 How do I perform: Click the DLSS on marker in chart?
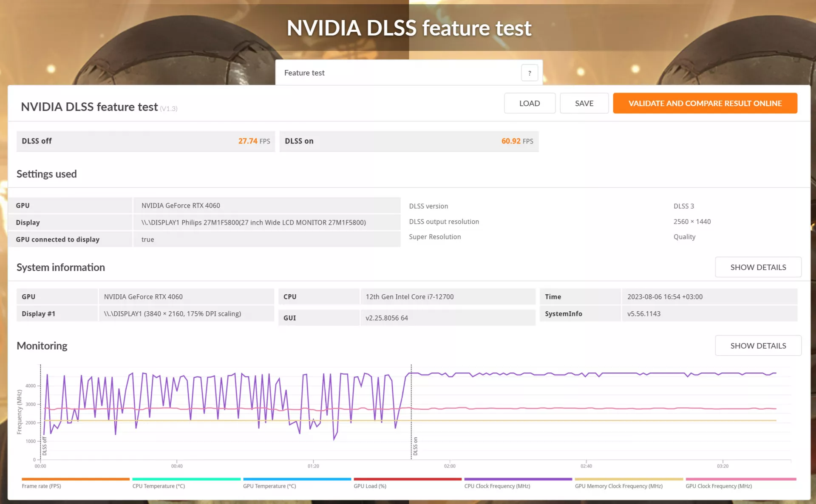coord(415,446)
